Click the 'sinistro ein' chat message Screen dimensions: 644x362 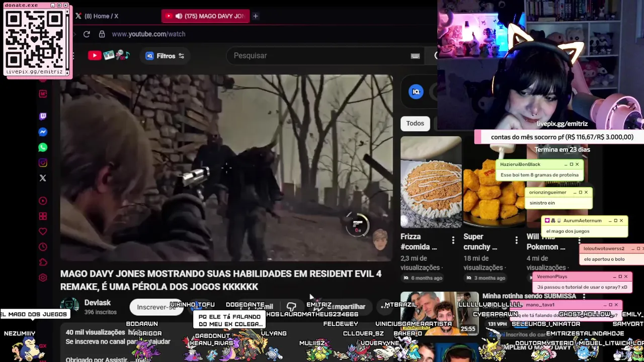pyautogui.click(x=542, y=203)
